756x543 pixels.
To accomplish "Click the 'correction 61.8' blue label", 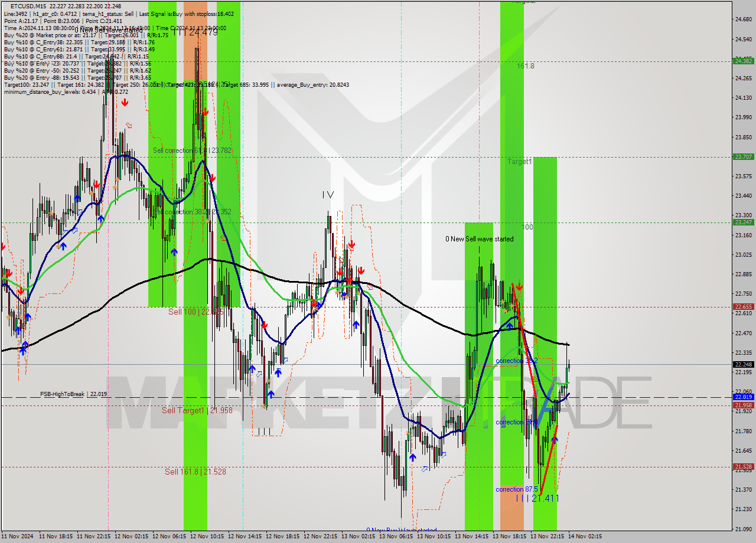I will click(517, 422).
